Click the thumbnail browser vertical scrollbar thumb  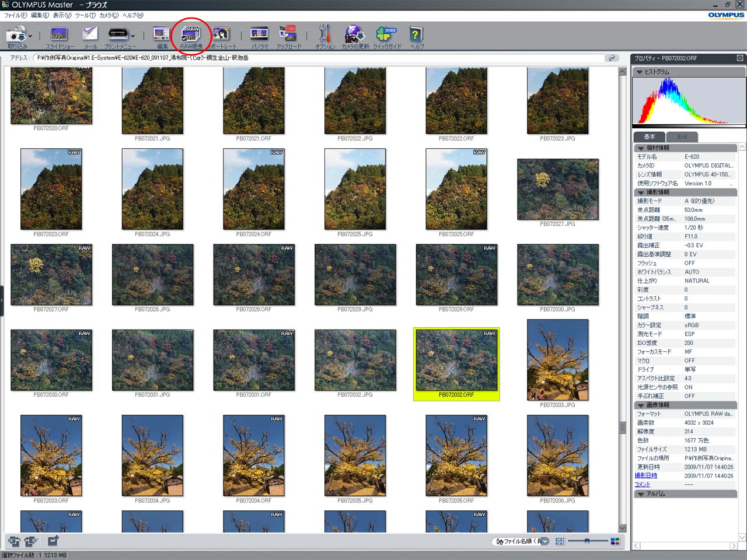623,427
